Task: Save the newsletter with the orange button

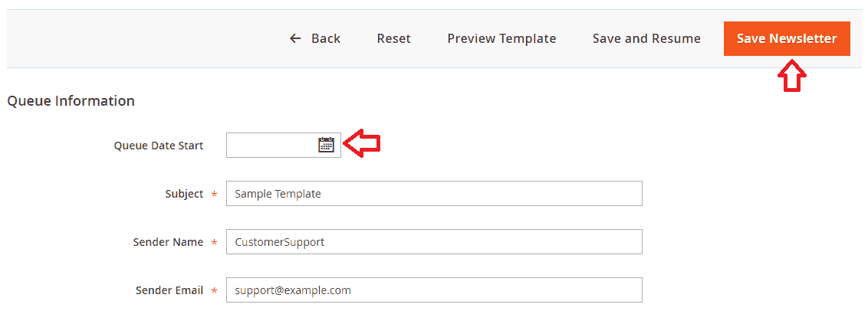Action: pyautogui.click(x=787, y=39)
